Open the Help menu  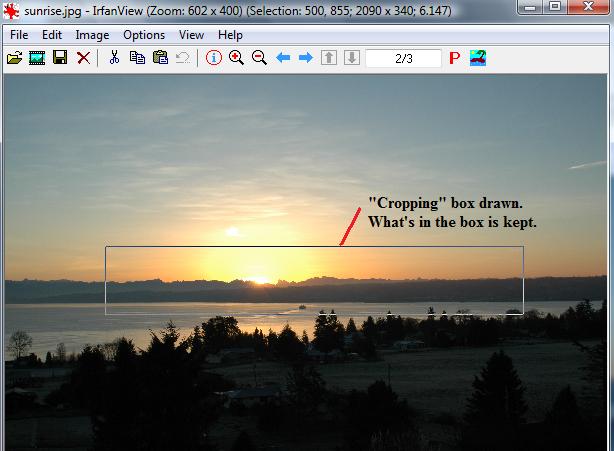(x=230, y=35)
